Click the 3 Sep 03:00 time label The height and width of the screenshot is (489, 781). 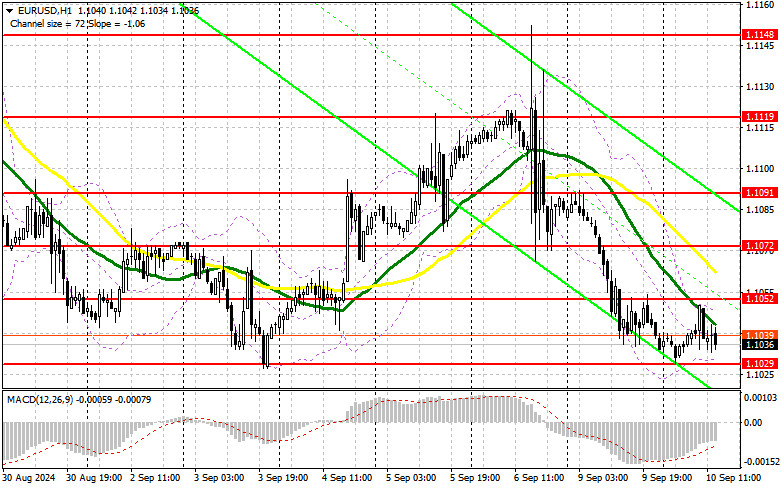(x=219, y=478)
